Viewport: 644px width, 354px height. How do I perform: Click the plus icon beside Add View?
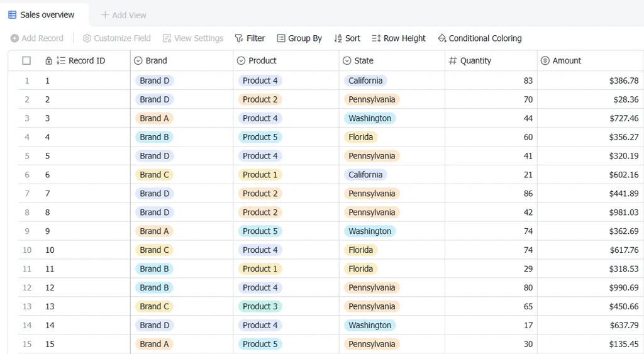tap(105, 15)
